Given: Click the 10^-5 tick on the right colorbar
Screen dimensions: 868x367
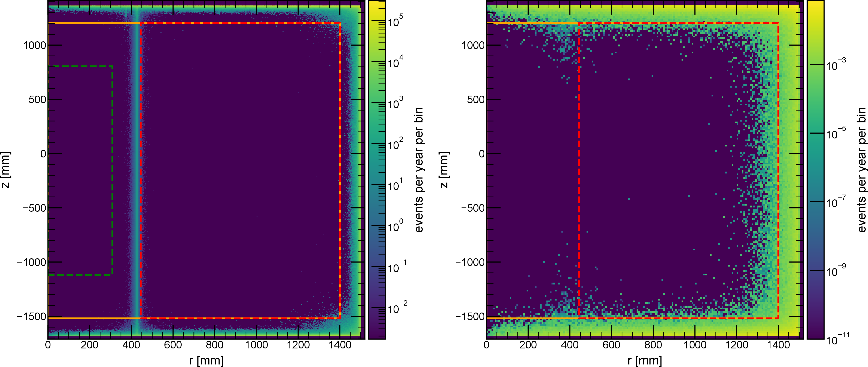Looking at the screenshot, I should point(836,133).
